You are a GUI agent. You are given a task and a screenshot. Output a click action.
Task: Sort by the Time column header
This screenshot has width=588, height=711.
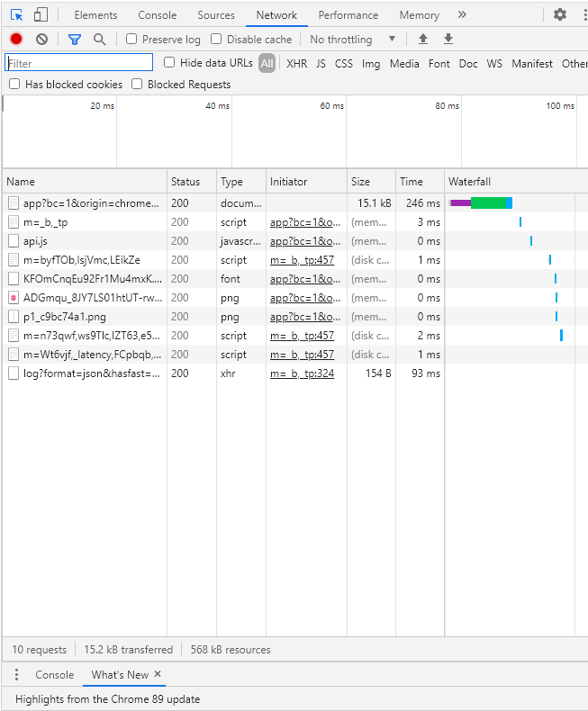click(x=421, y=182)
